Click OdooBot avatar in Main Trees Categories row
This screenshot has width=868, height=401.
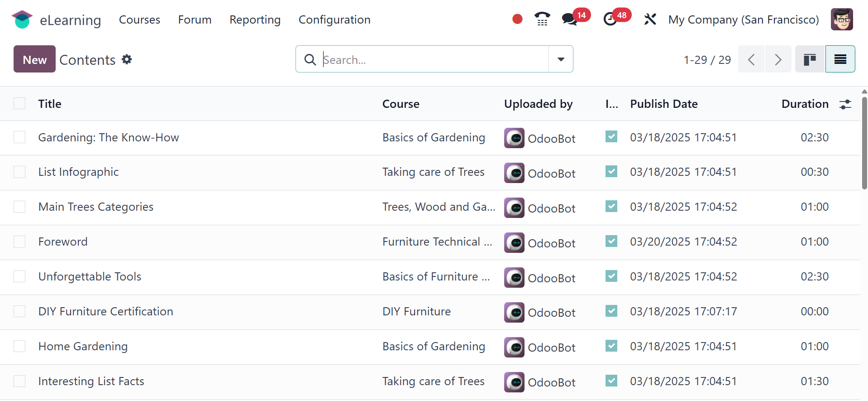[x=514, y=208]
